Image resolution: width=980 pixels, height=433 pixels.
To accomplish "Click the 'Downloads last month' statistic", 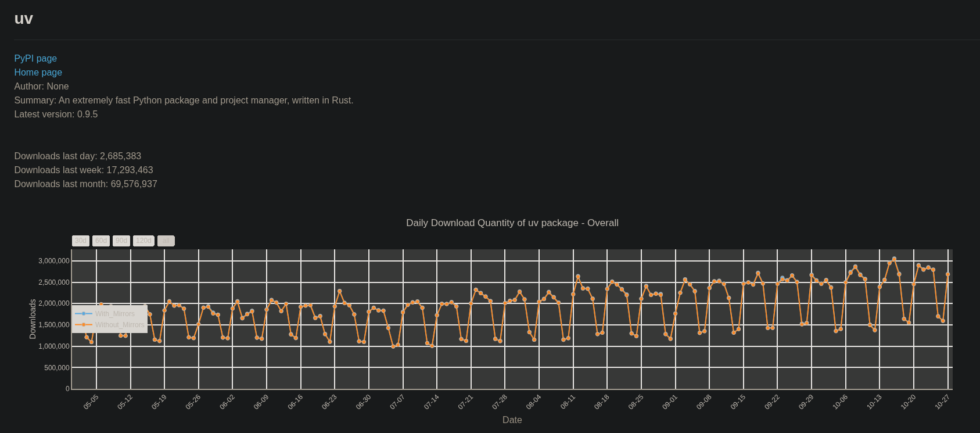I will [x=85, y=184].
